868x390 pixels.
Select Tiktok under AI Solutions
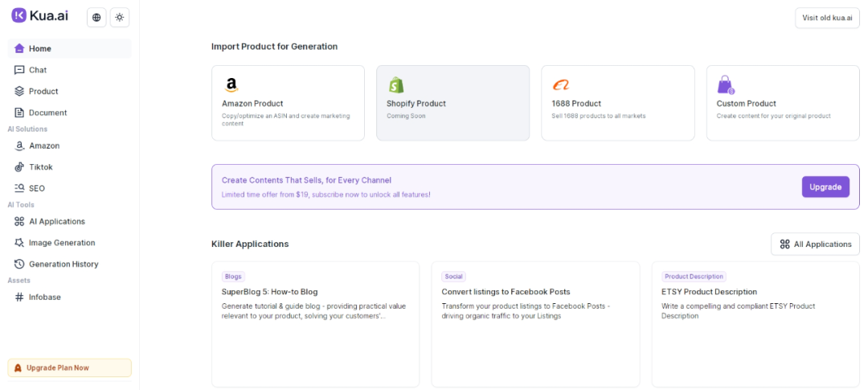(40, 167)
